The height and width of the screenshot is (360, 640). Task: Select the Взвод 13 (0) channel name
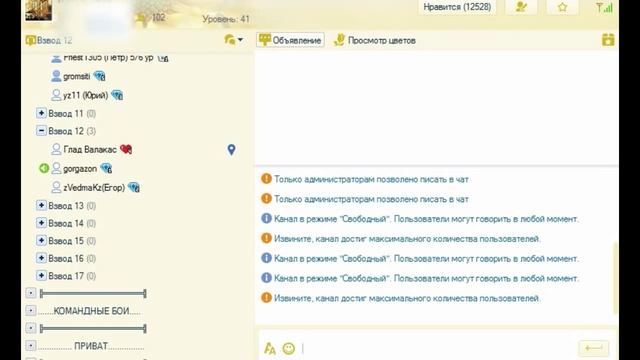[x=72, y=206]
